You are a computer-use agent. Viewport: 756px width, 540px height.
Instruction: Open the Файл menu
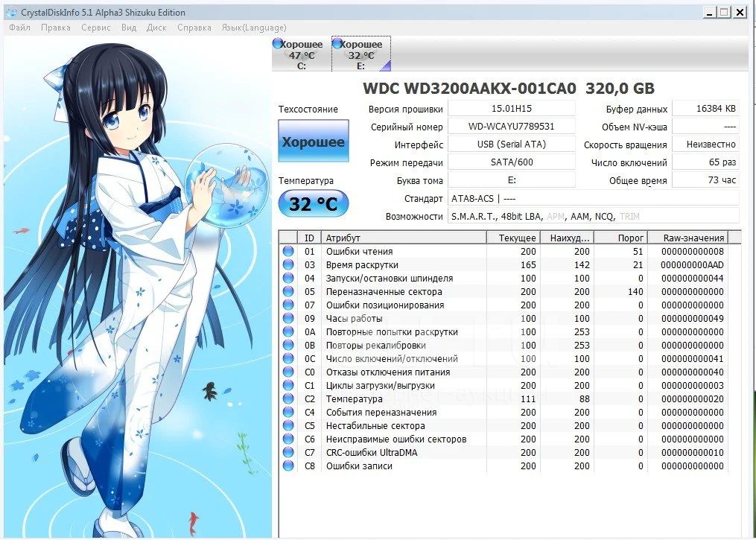tap(20, 28)
